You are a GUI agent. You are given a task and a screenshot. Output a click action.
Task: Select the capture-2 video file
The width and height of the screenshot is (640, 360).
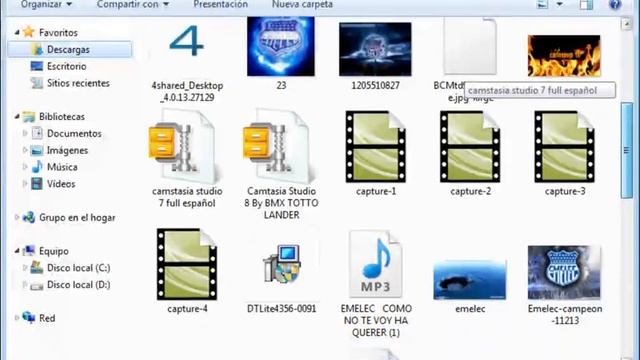[470, 147]
